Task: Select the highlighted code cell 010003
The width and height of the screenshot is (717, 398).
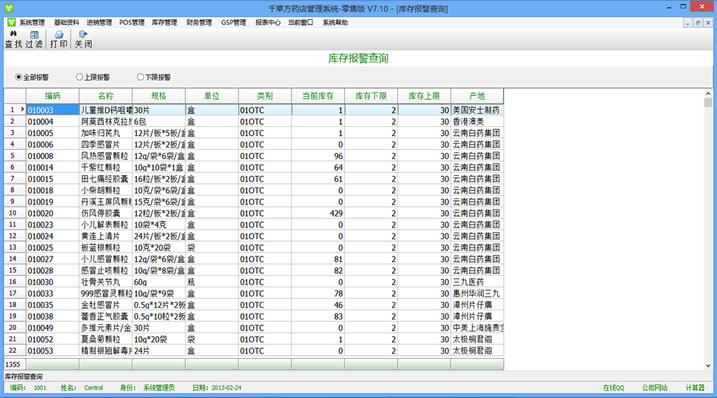Action: click(x=53, y=110)
